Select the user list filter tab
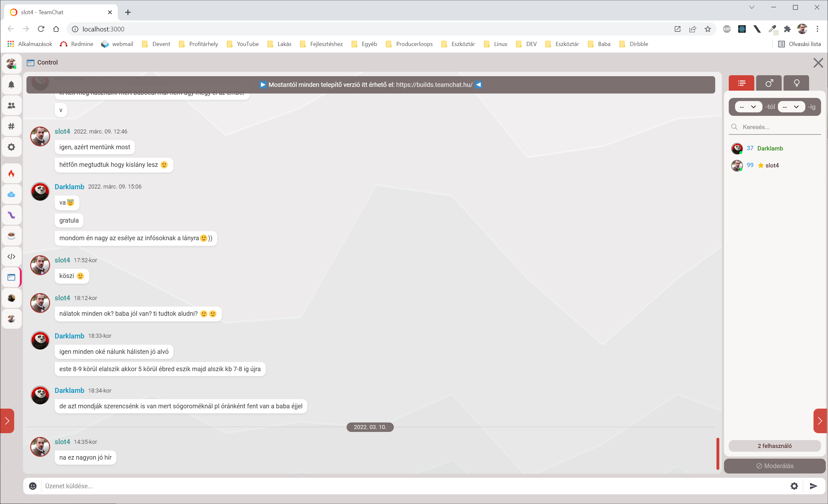The image size is (828, 504). 741,83
